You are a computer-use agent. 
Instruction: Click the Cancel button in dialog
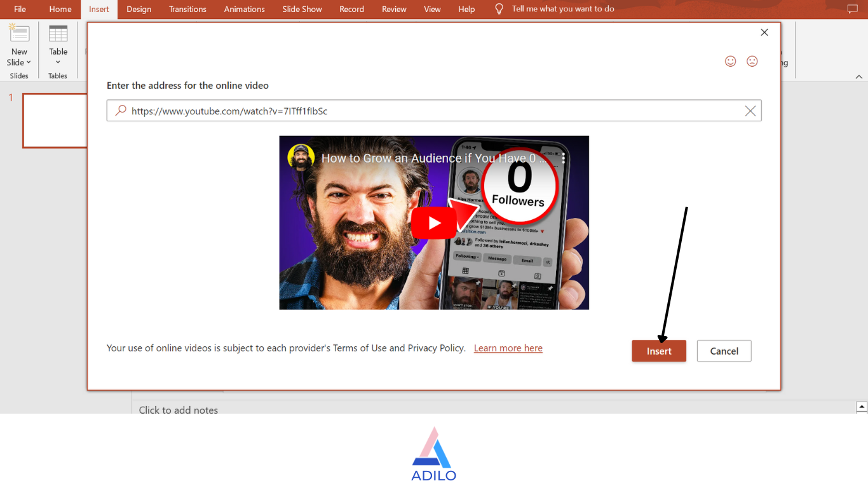coord(724,351)
